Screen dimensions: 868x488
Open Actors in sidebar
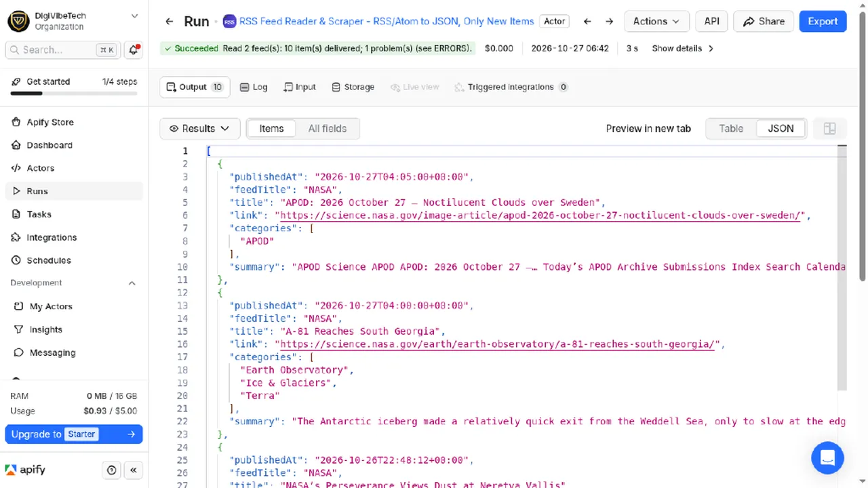75,168
